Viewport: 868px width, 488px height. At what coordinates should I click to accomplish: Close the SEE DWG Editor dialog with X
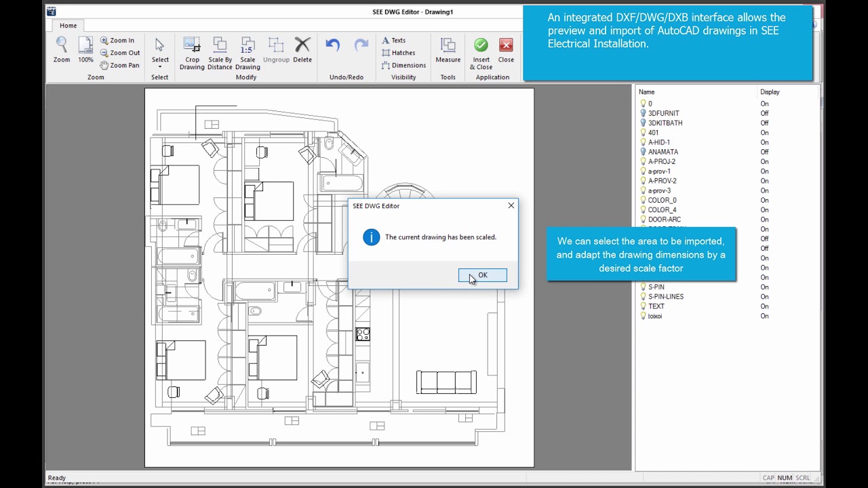511,205
